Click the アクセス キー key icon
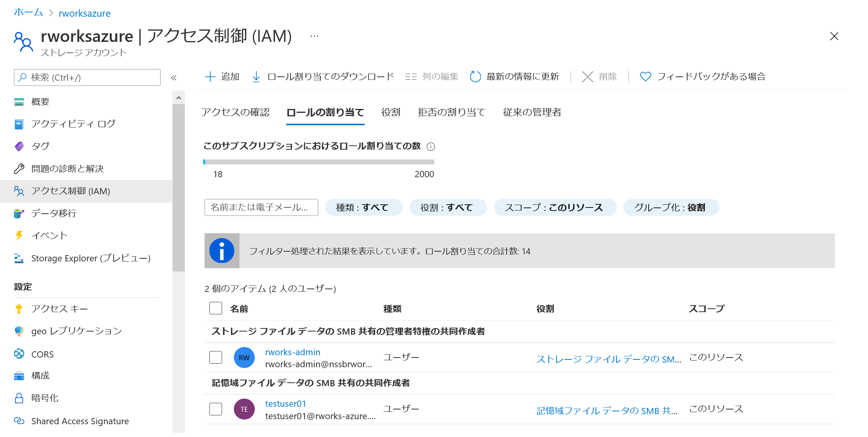Screen dimensions: 868x437 coord(19,309)
